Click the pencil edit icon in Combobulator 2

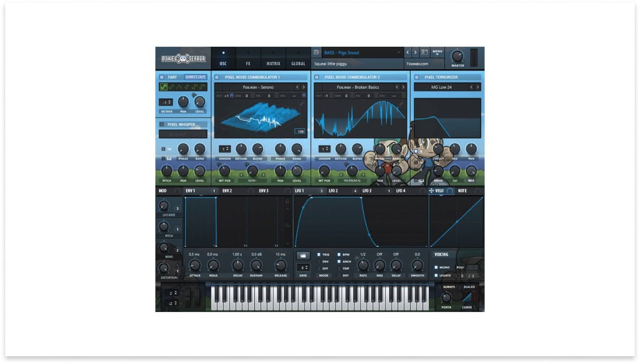click(x=401, y=103)
